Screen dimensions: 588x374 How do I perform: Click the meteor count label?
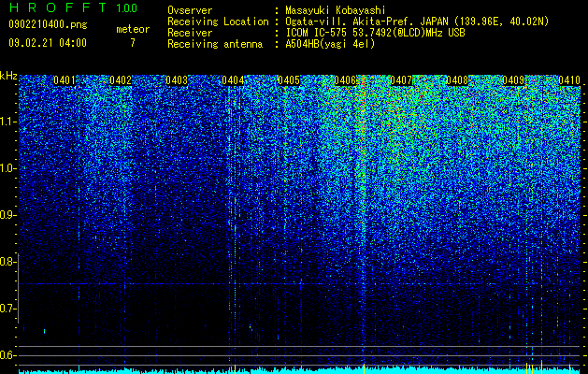(x=133, y=29)
